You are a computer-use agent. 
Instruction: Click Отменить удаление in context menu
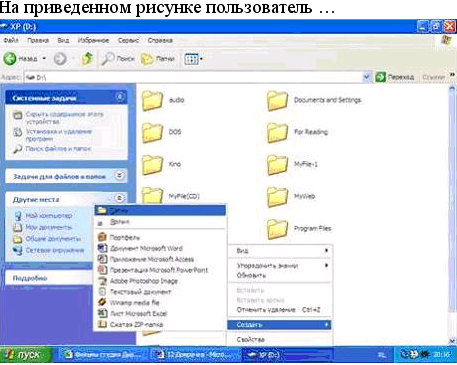280,310
